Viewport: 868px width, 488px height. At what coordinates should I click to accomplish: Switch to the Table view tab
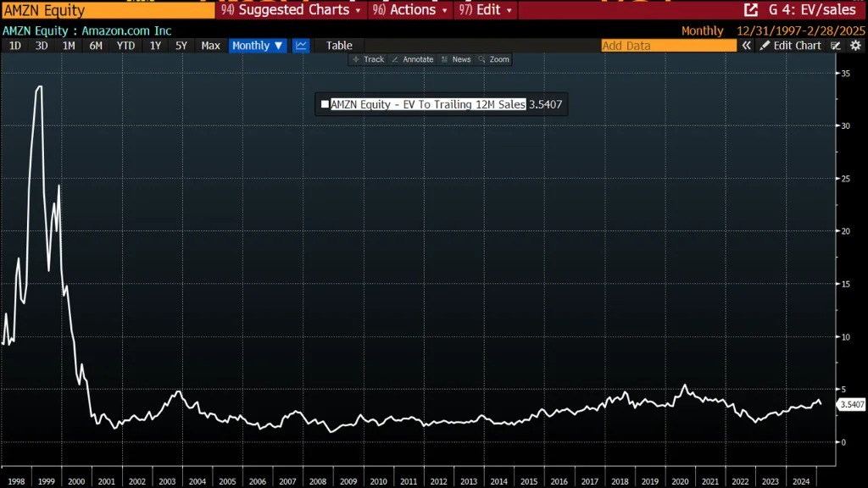339,46
